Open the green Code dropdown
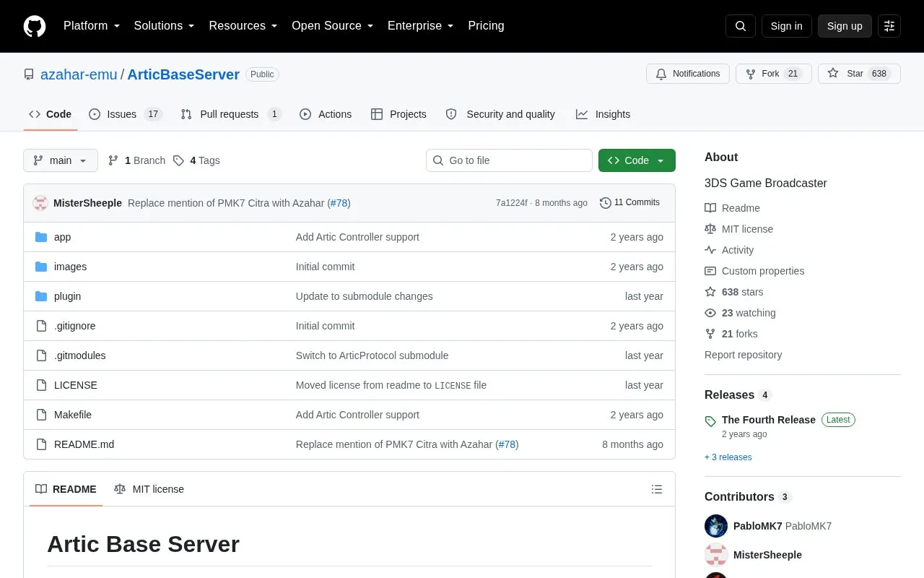Screen dimensions: 924x578 [637, 160]
